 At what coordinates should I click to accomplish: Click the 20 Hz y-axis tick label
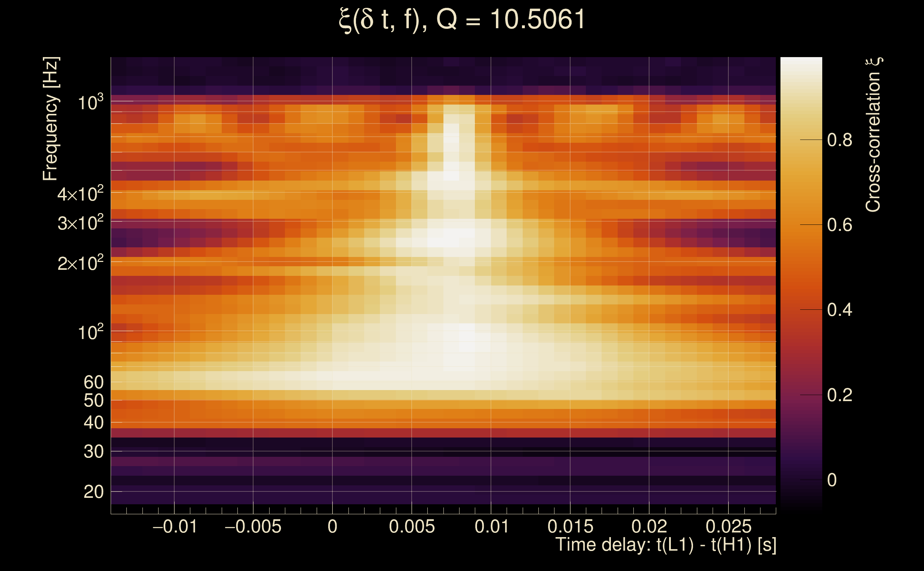click(93, 492)
